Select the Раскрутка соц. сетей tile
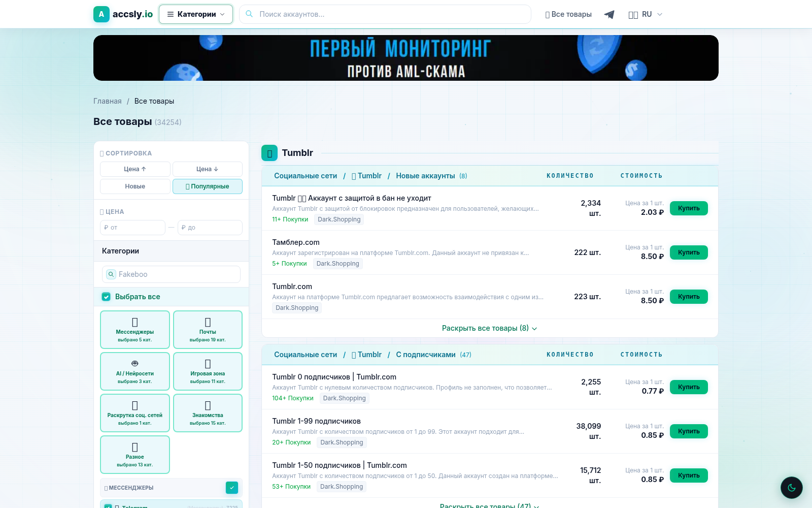The height and width of the screenshot is (508, 812). point(135,413)
